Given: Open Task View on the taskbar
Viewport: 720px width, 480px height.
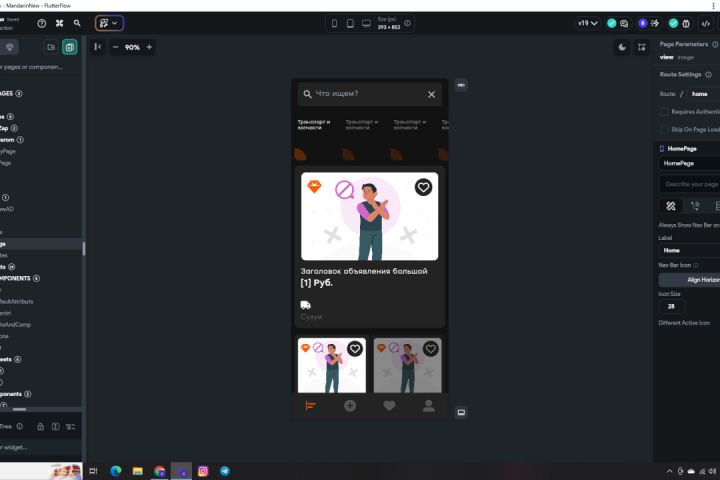Looking at the screenshot, I should (x=93, y=471).
